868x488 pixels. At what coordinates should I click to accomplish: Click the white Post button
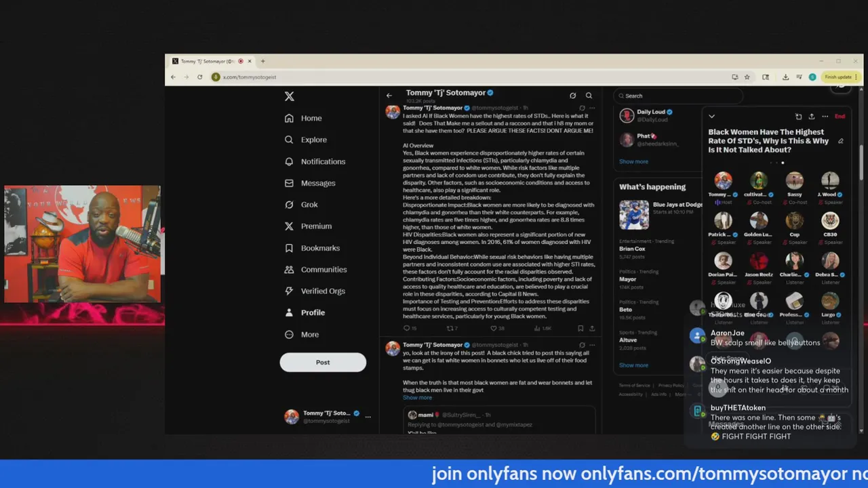tap(323, 362)
